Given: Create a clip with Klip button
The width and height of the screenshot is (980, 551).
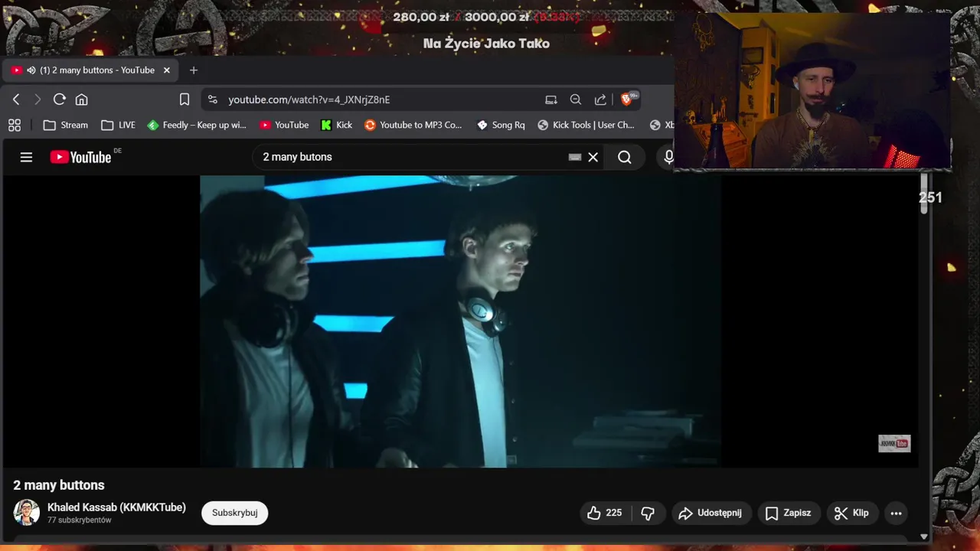Looking at the screenshot, I should [852, 513].
